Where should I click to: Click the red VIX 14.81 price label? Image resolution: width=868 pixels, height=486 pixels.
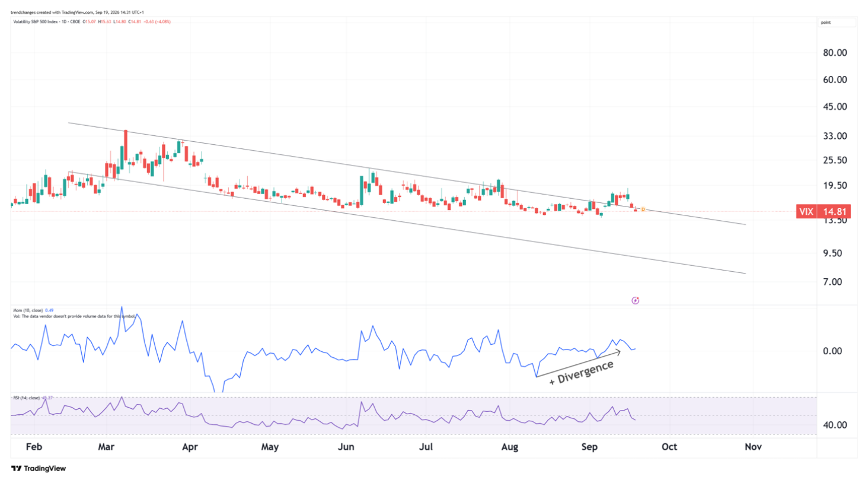coord(823,211)
